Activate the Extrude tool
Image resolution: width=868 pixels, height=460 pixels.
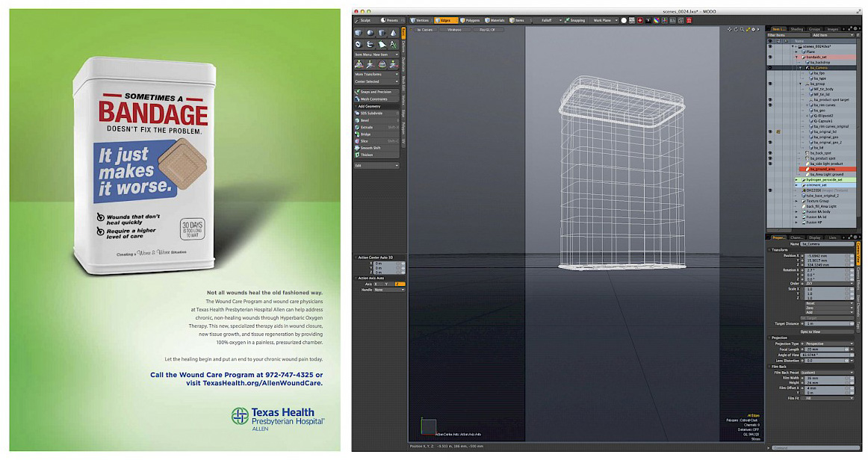click(x=376, y=127)
